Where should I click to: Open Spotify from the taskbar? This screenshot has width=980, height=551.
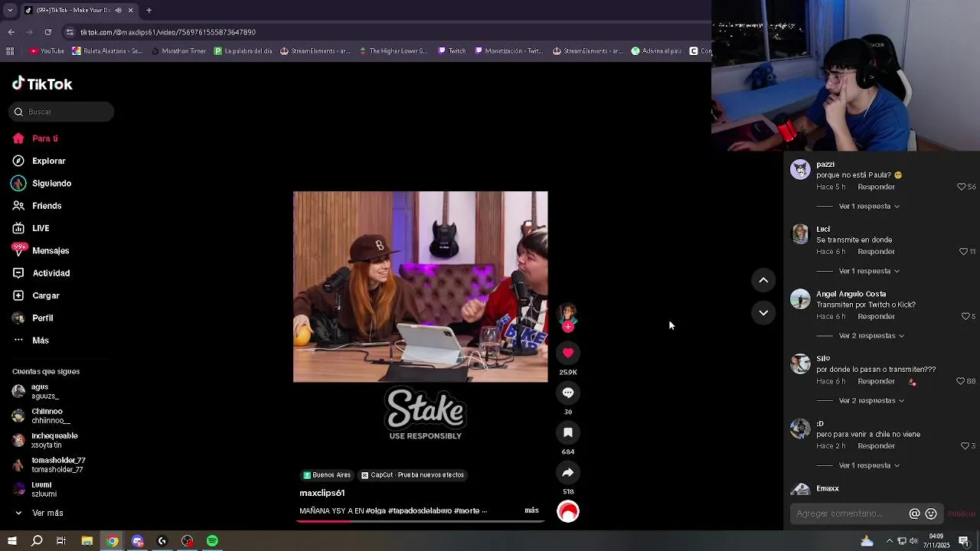pyautogui.click(x=212, y=541)
